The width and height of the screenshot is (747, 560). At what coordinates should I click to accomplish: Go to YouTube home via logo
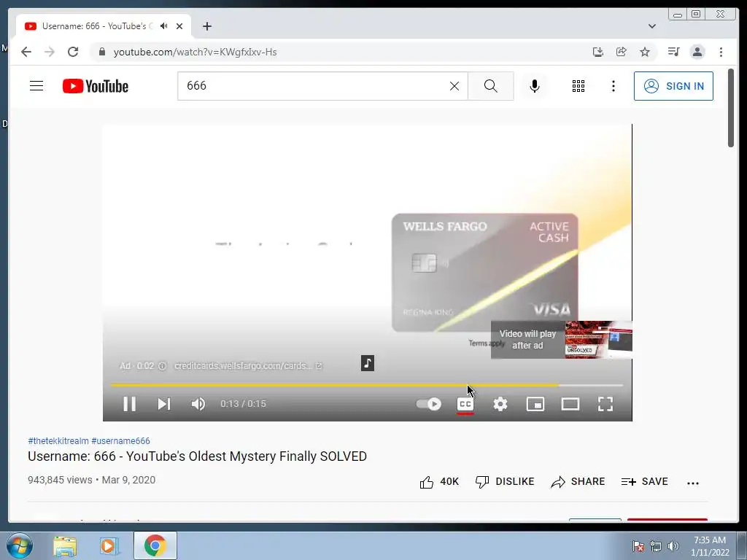coord(96,86)
